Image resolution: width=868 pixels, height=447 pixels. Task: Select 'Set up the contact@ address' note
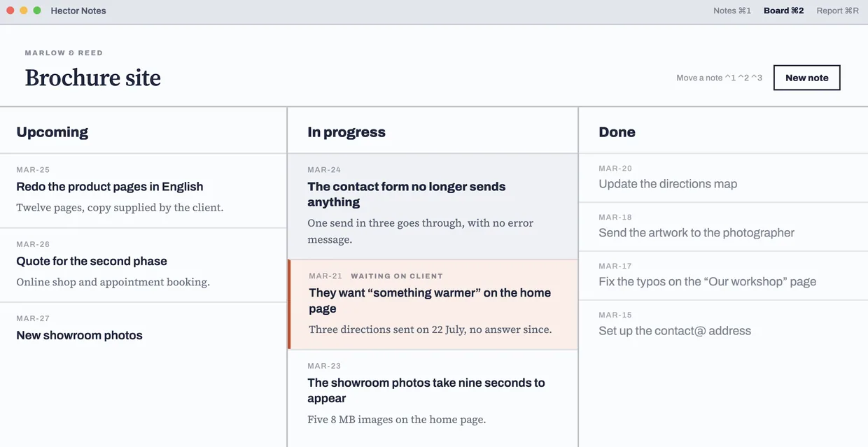pyautogui.click(x=723, y=325)
